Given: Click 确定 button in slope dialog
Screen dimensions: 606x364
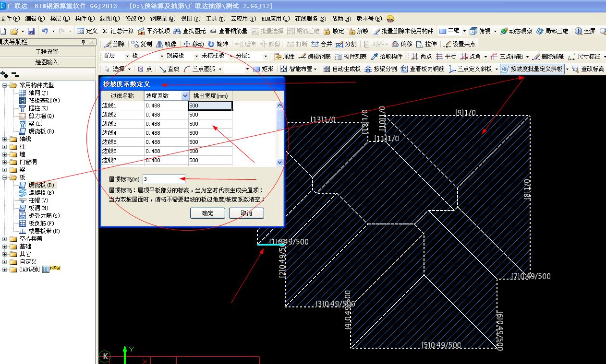Looking at the screenshot, I should [x=207, y=213].
